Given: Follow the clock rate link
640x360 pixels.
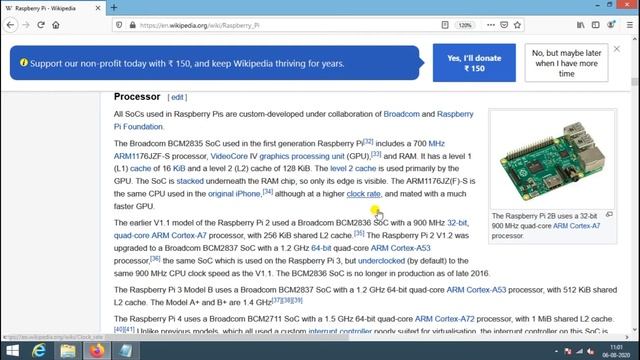Looking at the screenshot, I should pyautogui.click(x=363, y=193).
